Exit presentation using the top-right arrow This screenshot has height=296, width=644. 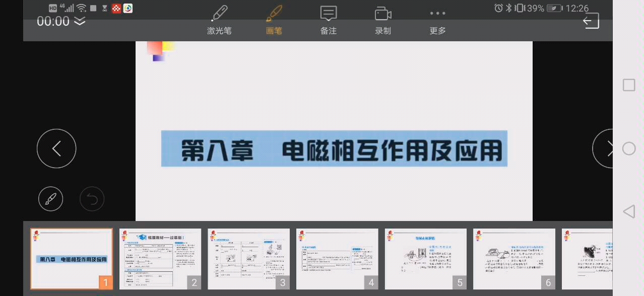[590, 21]
